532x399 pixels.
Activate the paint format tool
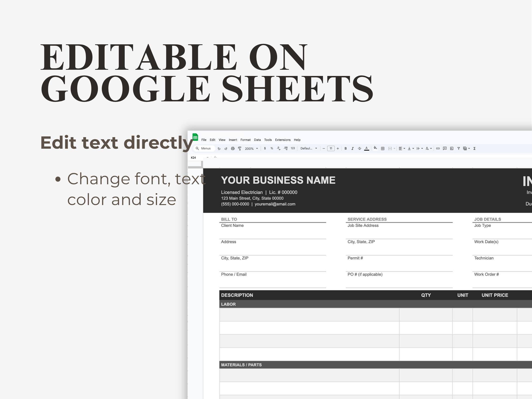point(239,149)
